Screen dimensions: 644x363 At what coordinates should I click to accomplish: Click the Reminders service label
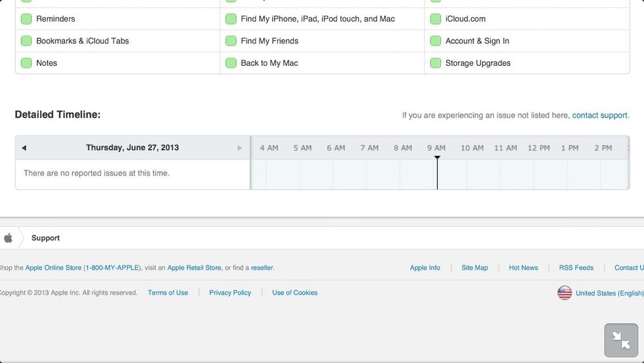pos(55,19)
